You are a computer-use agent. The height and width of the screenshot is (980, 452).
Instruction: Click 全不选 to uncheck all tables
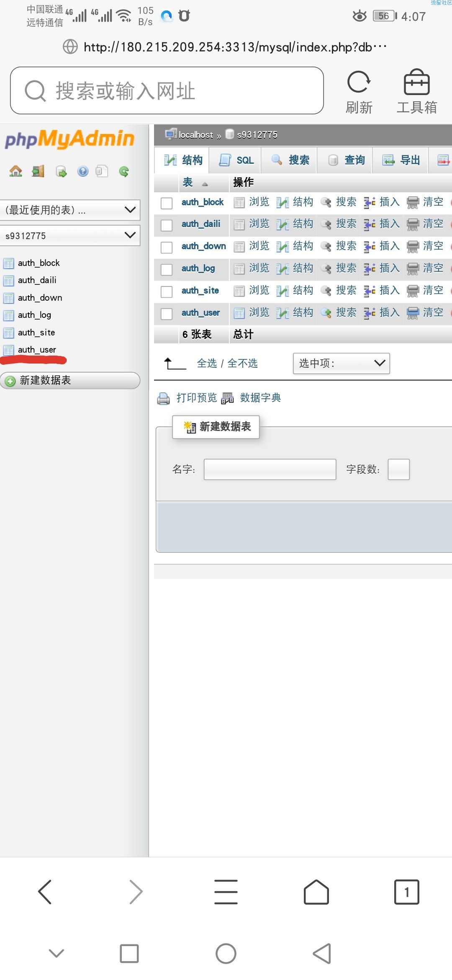pyautogui.click(x=242, y=363)
